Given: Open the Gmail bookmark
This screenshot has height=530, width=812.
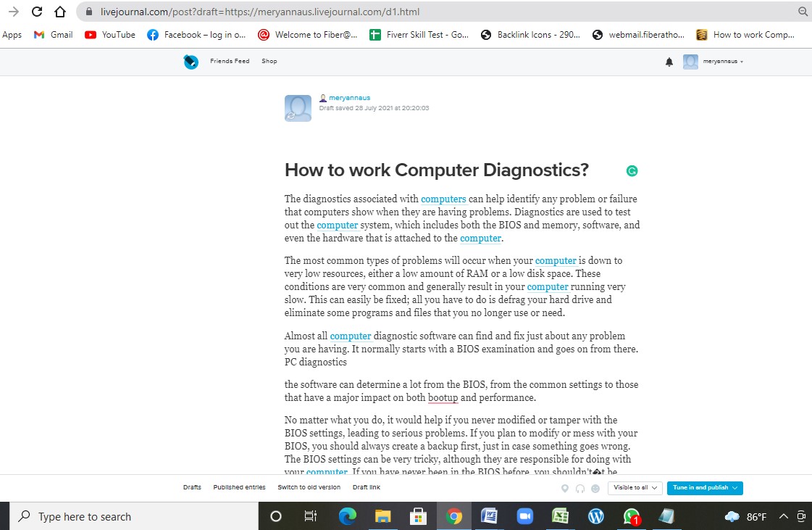Looking at the screenshot, I should pos(53,35).
